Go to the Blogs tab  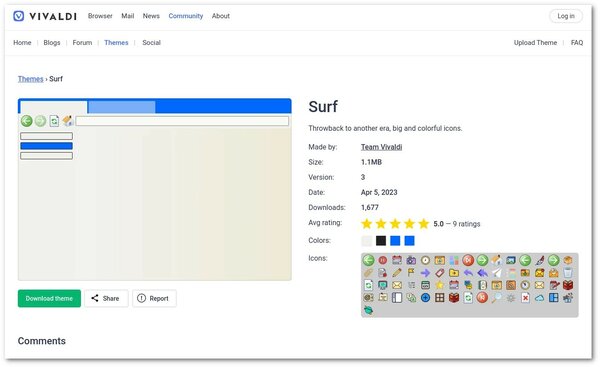click(x=52, y=42)
